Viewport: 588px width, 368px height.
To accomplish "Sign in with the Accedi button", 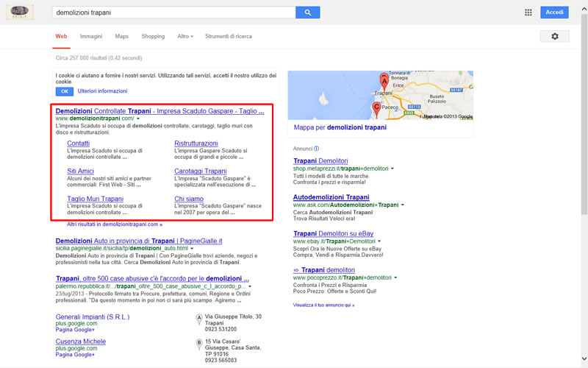I will 554,13.
